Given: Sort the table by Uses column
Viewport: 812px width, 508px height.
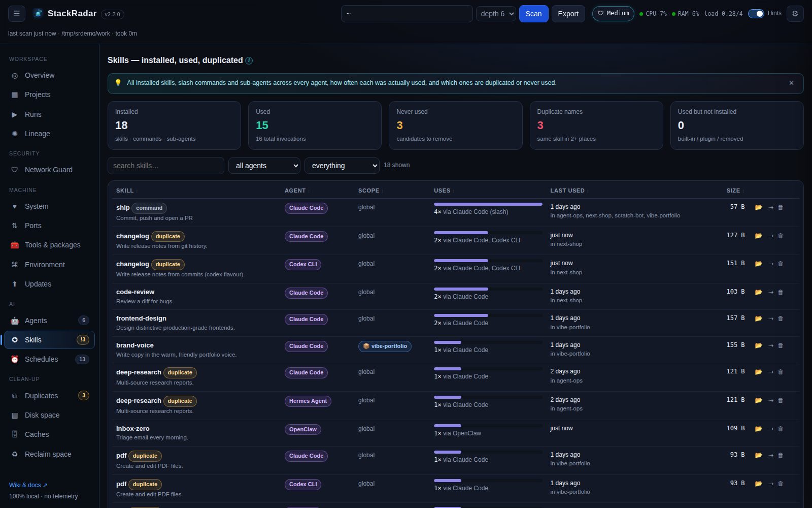Looking at the screenshot, I should (x=444, y=190).
